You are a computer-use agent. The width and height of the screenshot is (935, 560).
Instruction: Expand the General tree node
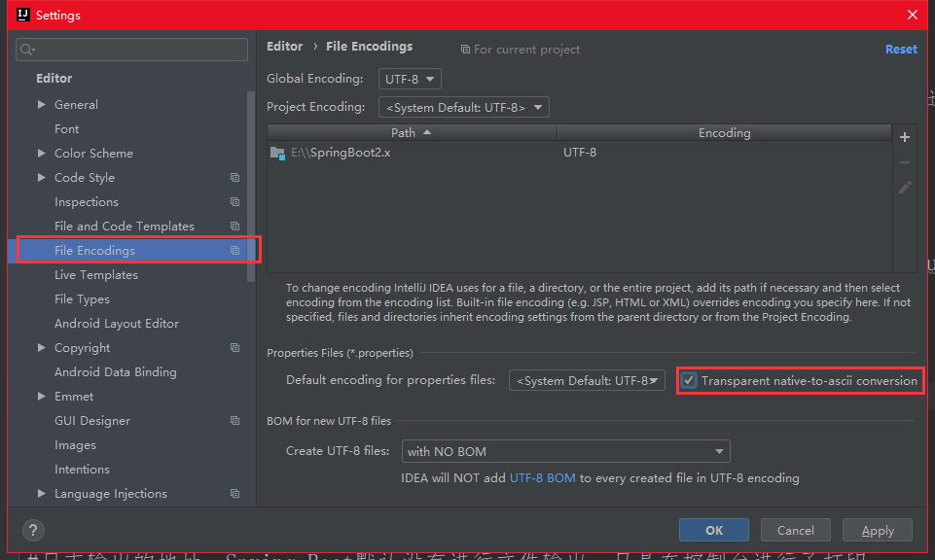tap(41, 104)
